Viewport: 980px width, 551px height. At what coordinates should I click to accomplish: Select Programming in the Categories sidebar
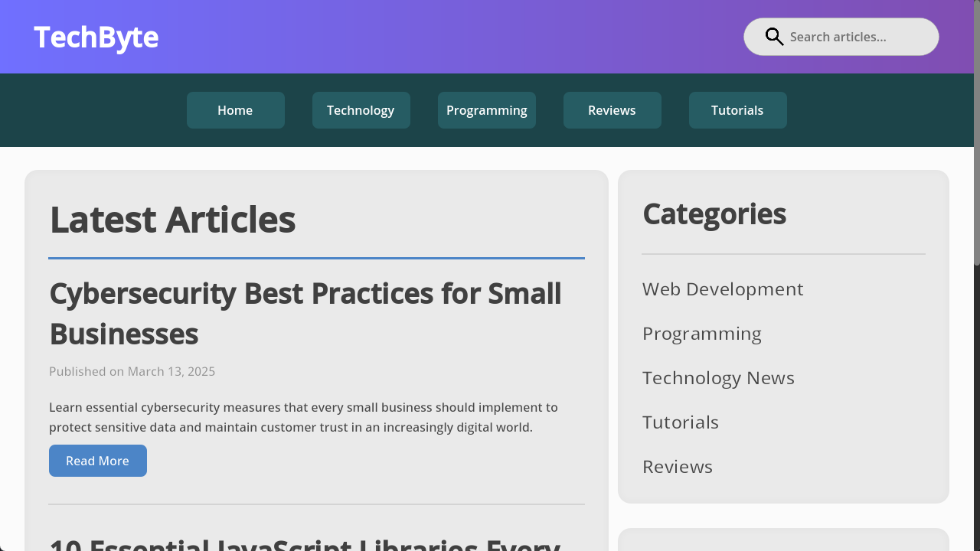[x=701, y=334]
